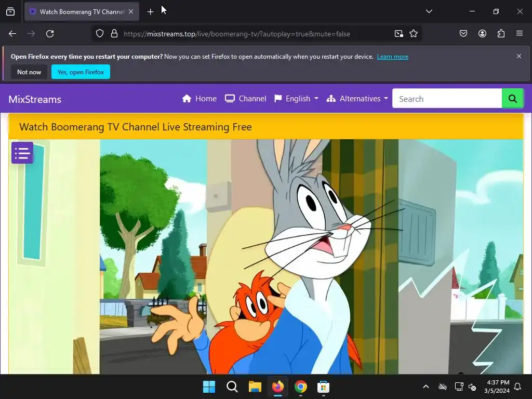Screen dimensions: 532x399
Task: Go back with the browser back arrow
Action: click(x=12, y=34)
